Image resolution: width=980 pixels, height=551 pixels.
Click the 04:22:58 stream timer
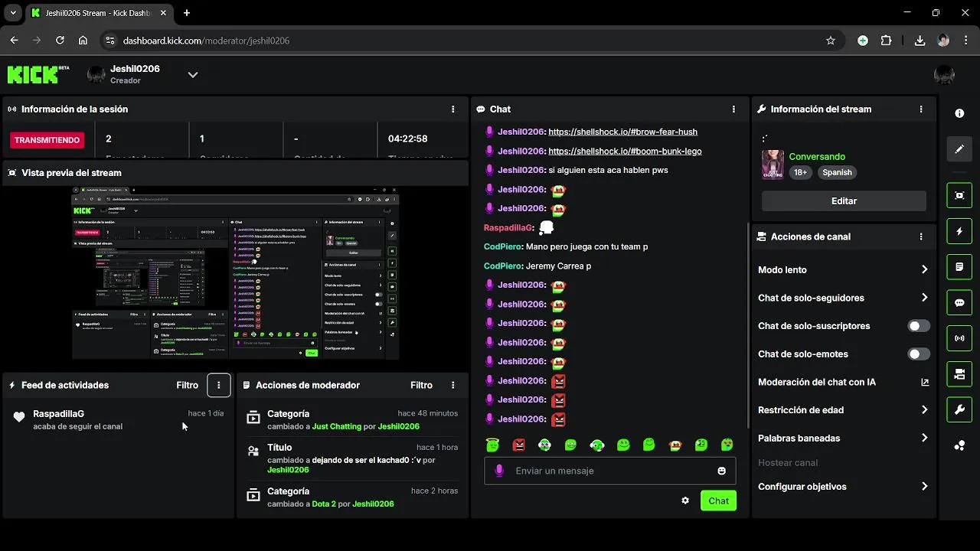408,139
